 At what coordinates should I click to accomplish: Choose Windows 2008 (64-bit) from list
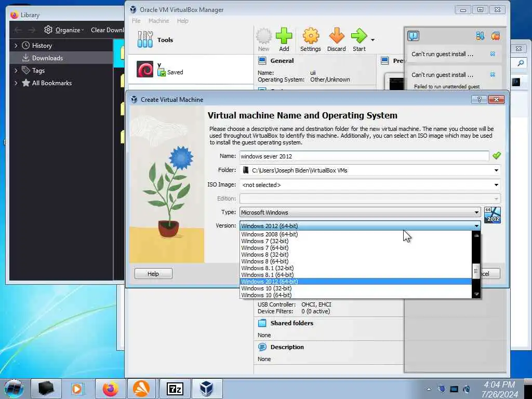pyautogui.click(x=355, y=234)
